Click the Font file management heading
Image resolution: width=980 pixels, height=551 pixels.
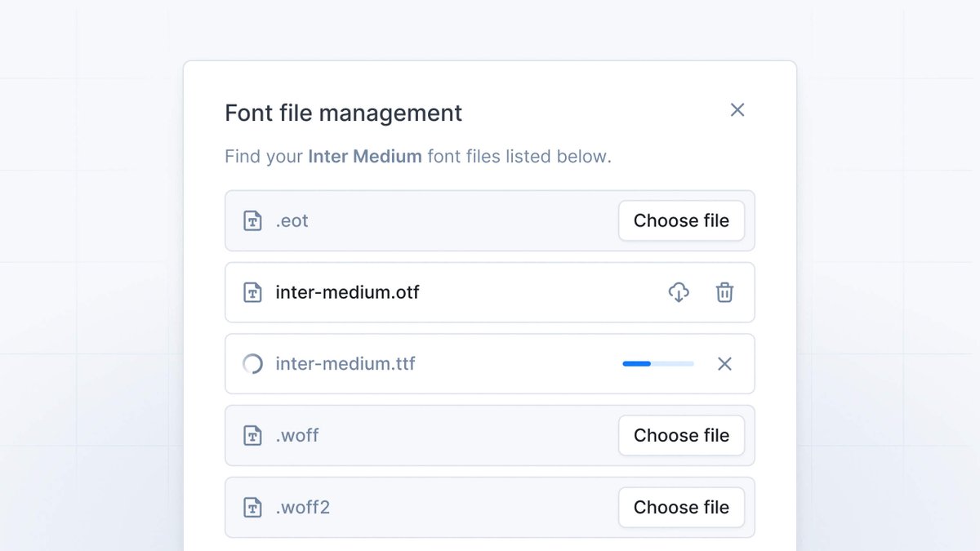click(x=344, y=113)
